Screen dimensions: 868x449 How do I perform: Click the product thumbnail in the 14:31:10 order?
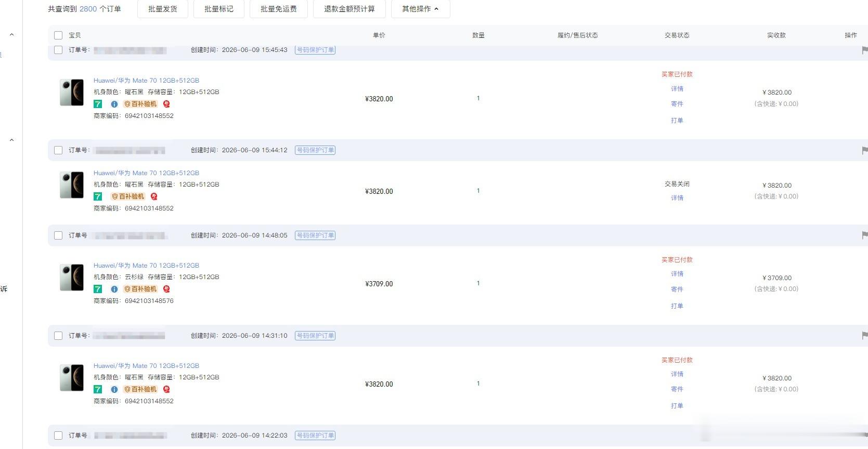[x=72, y=378]
